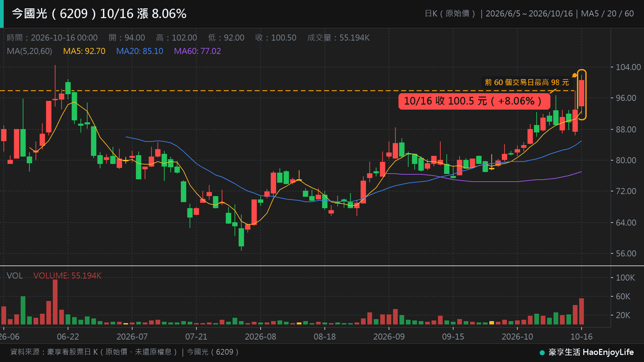Click the date range text 2026/6/5～2026/10/16
644x362 pixels.
(529, 14)
